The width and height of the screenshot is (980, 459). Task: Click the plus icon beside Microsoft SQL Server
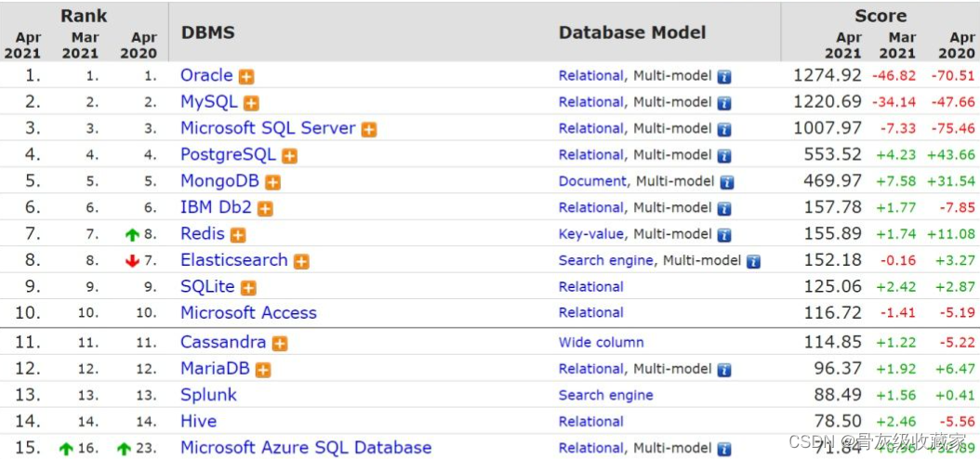coord(369,130)
